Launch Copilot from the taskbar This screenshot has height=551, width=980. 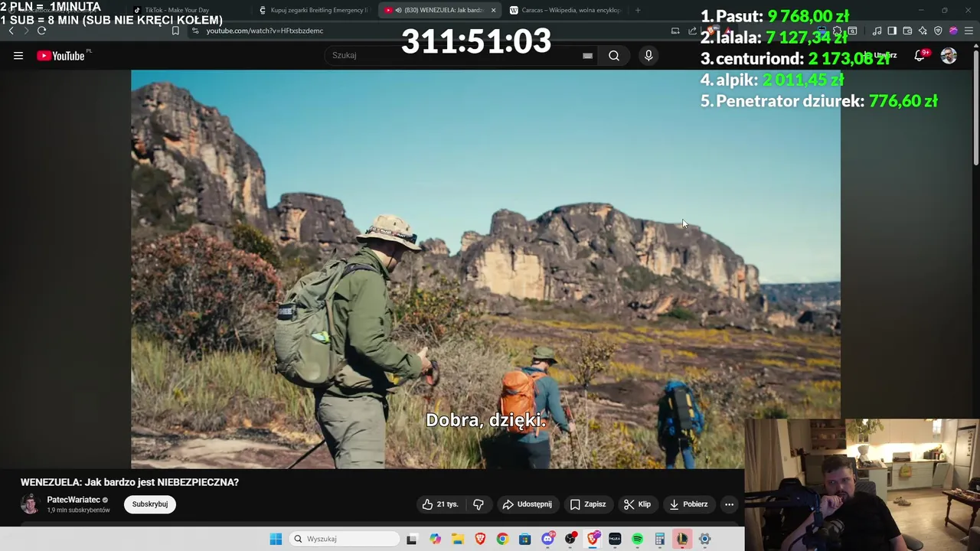pyautogui.click(x=435, y=539)
